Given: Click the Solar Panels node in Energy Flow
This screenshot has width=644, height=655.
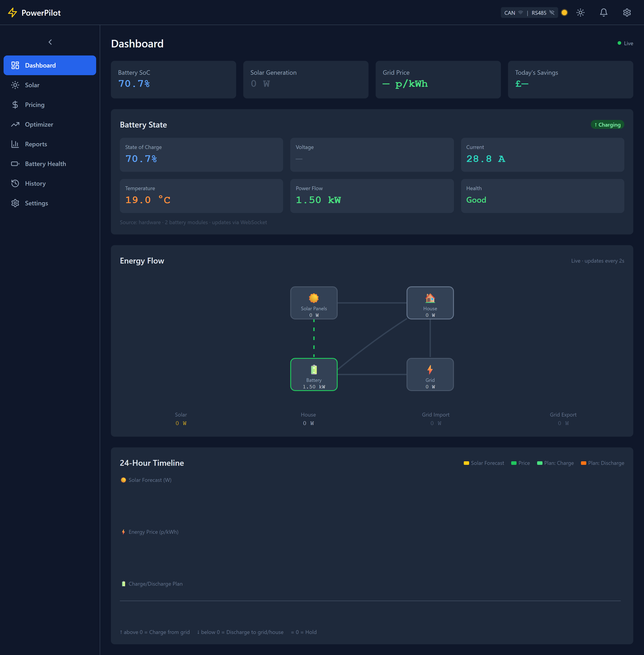Looking at the screenshot, I should point(314,303).
